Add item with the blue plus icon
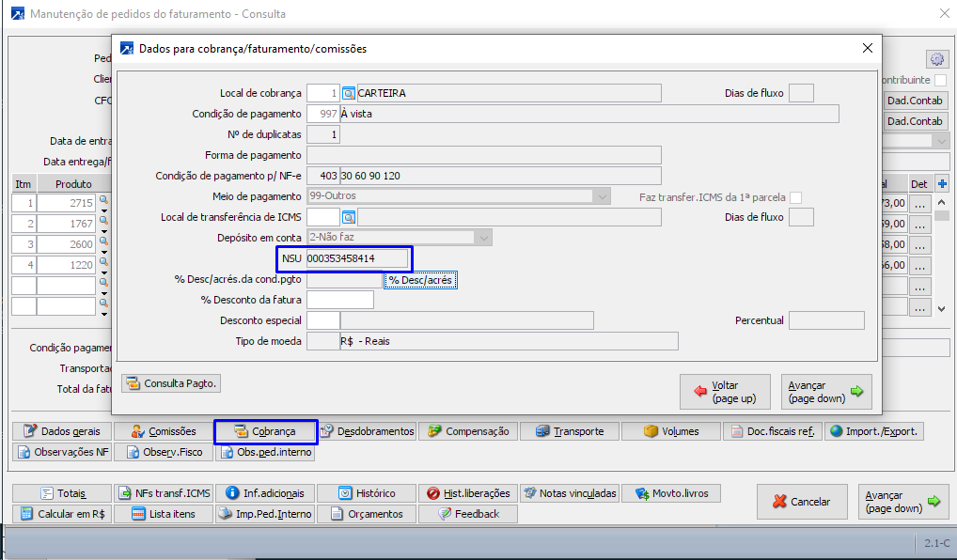 pos(942,183)
